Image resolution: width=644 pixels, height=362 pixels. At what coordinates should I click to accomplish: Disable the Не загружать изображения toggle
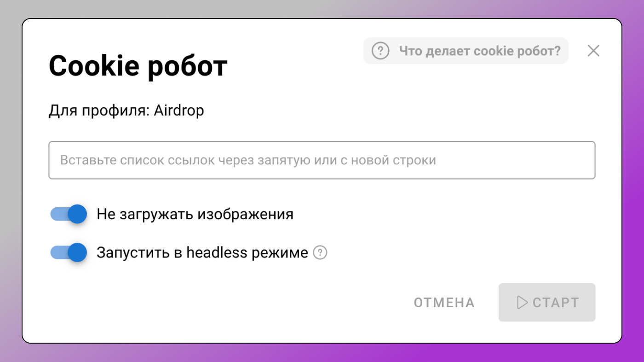click(68, 214)
